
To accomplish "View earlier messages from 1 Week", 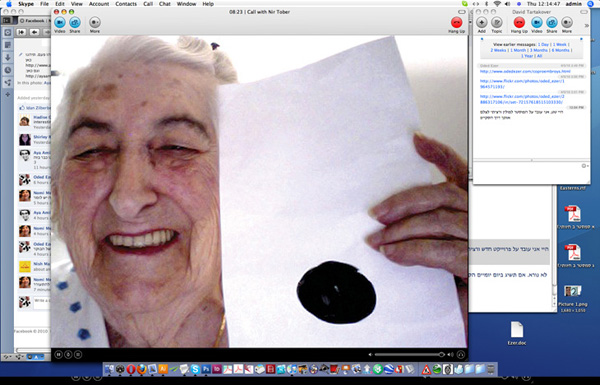I will (559, 44).
